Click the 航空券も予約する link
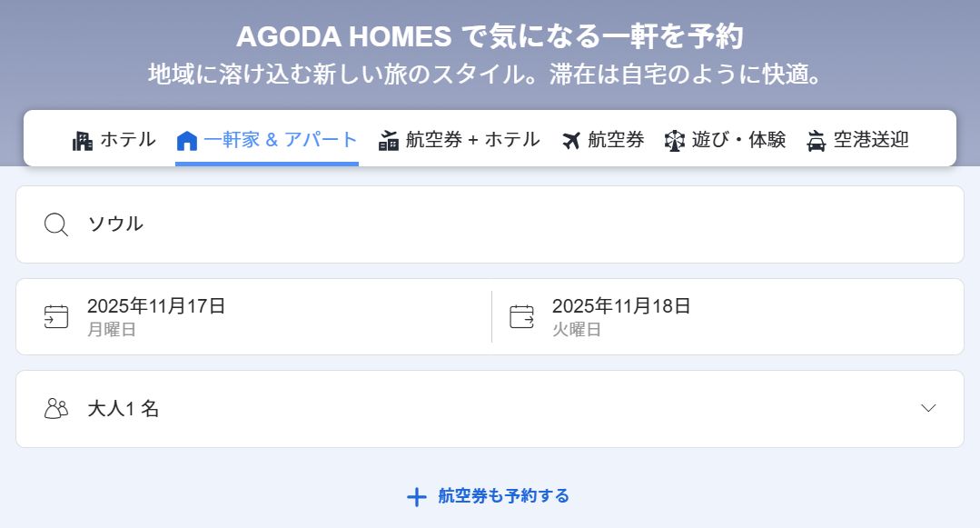Screen dimensions: 980x528 point(503,496)
